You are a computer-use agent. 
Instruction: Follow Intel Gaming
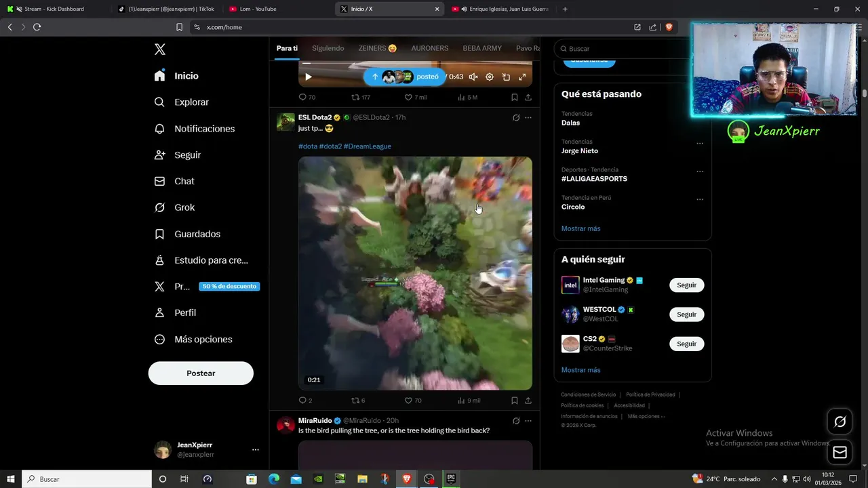point(686,285)
